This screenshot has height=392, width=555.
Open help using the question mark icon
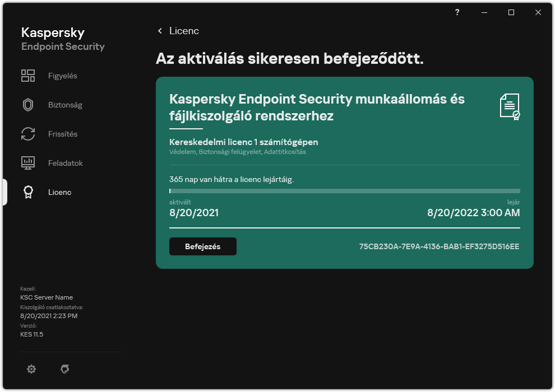[x=456, y=12]
